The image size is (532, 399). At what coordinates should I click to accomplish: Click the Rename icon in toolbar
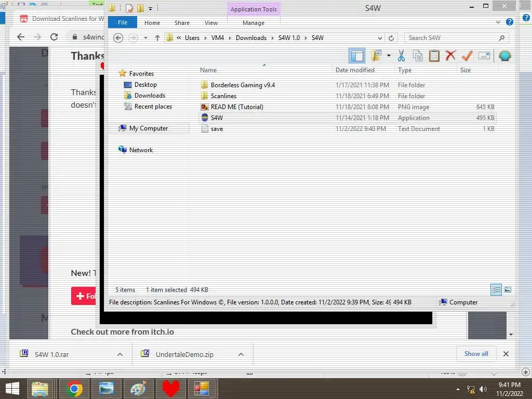tap(484, 56)
